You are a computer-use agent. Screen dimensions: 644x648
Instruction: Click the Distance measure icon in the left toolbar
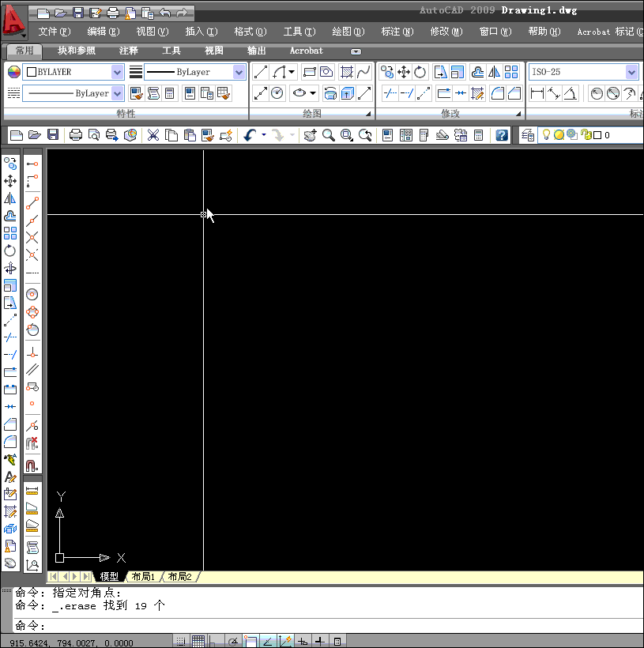pos(32,491)
